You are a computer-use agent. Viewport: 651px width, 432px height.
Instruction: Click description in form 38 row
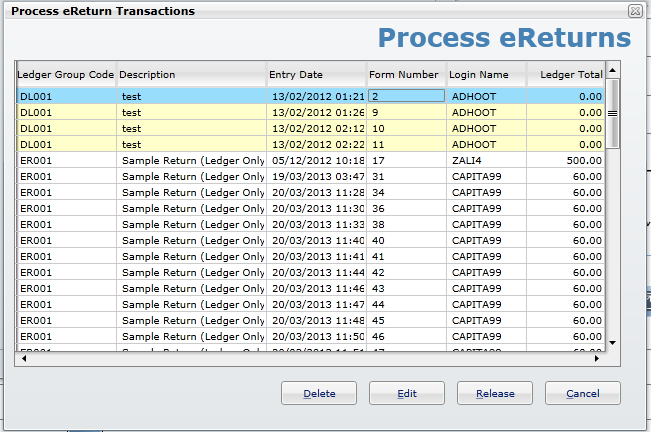[x=191, y=225]
